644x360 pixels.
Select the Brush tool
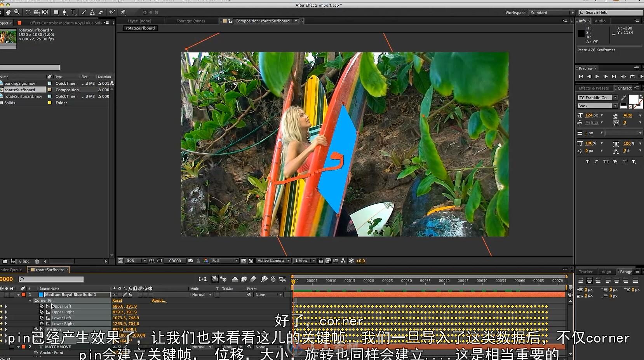pyautogui.click(x=84, y=12)
